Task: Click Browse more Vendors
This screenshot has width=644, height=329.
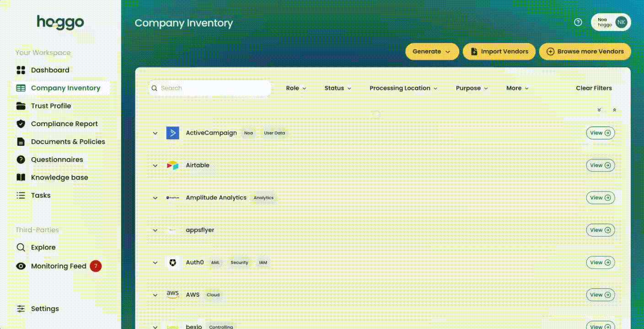Action: [x=585, y=52]
